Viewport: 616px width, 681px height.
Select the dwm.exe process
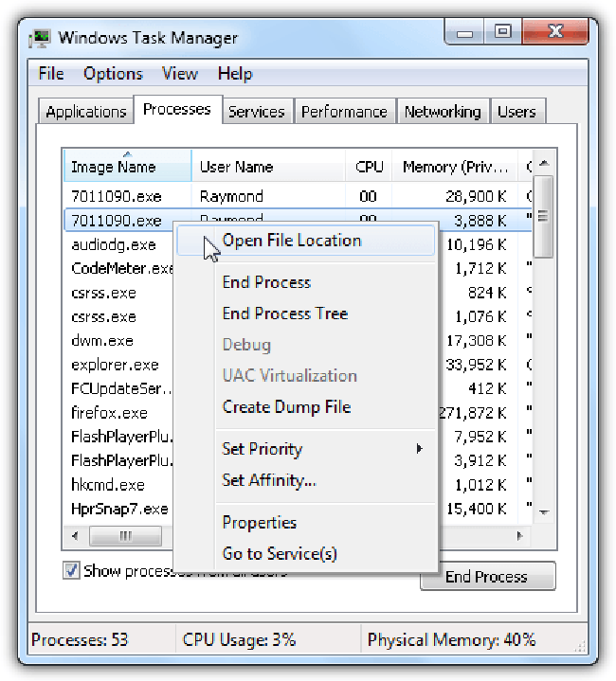[x=102, y=341]
